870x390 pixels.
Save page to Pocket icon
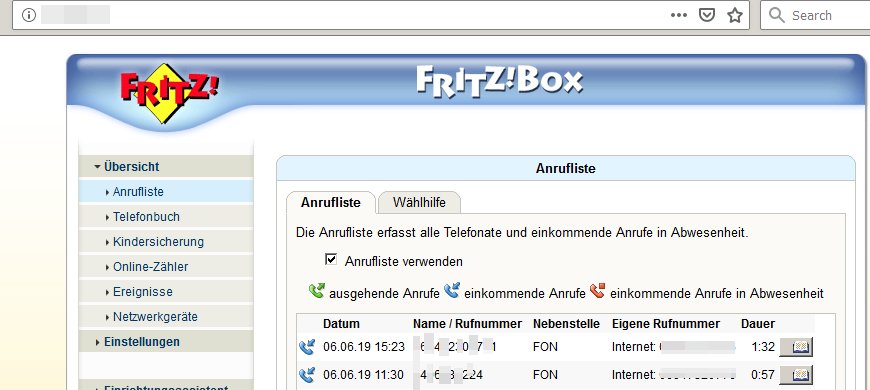pos(706,15)
